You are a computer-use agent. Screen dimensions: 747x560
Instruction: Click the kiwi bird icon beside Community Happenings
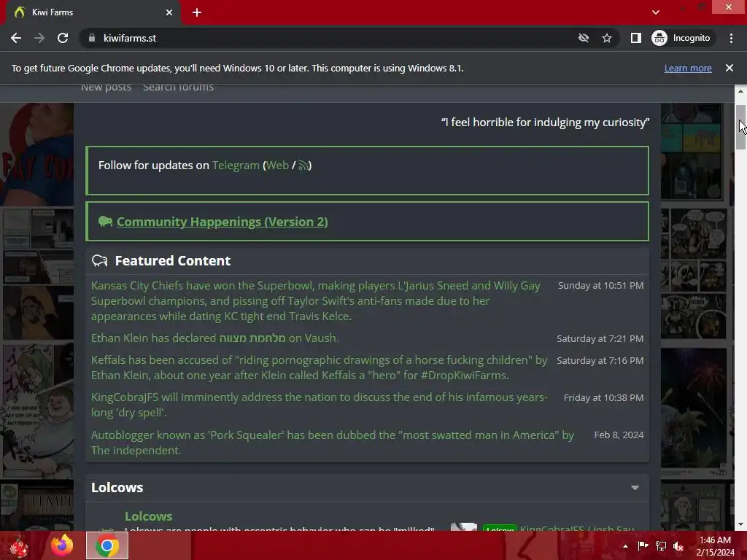[105, 222]
